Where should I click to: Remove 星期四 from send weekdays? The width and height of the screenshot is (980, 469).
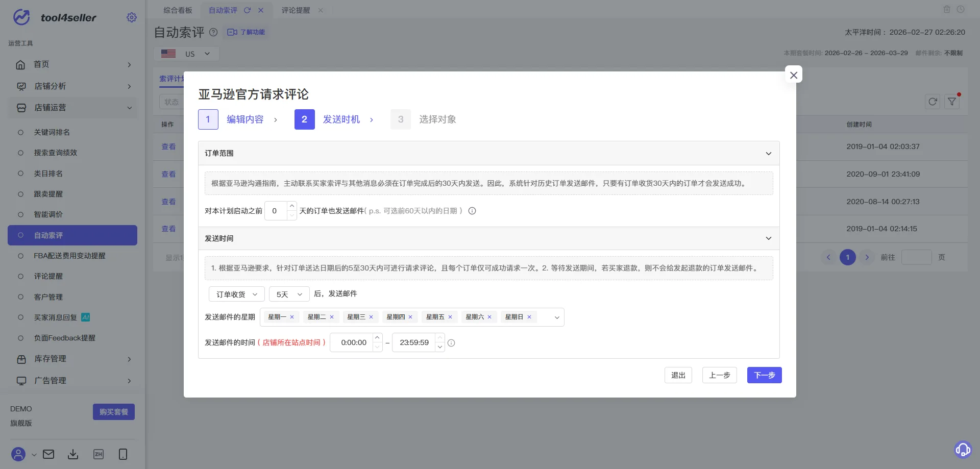pos(410,317)
